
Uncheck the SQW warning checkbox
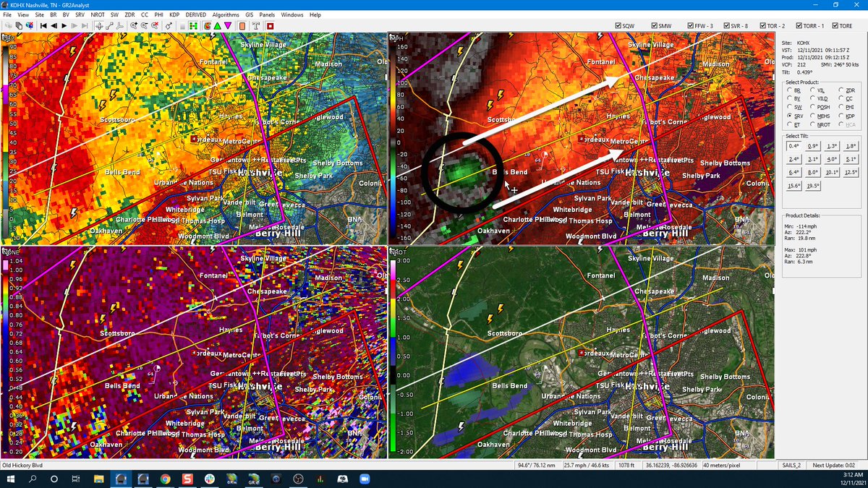[618, 25]
